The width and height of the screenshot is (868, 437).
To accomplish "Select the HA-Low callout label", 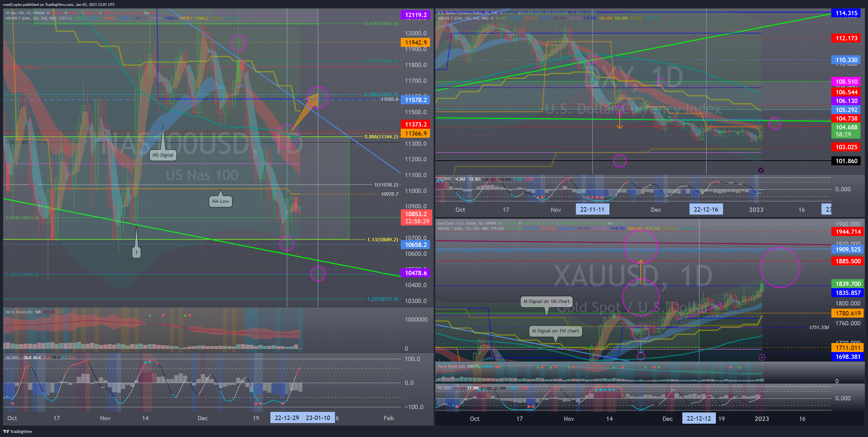I will pyautogui.click(x=220, y=201).
